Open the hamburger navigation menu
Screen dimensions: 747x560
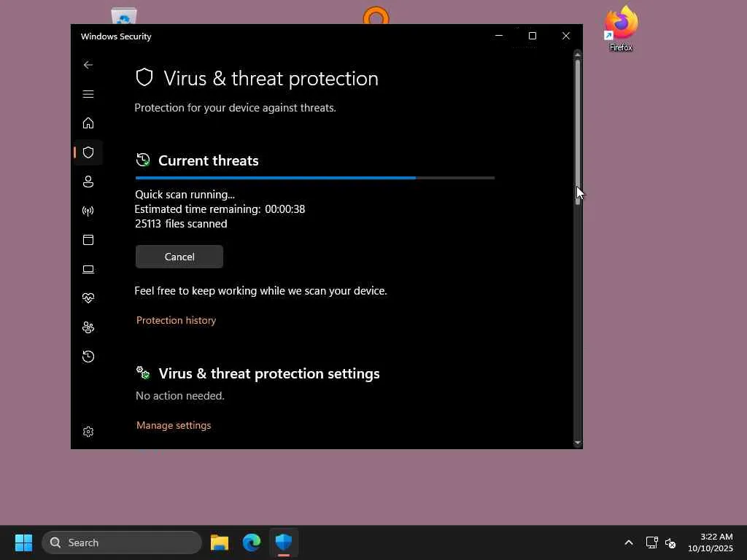[x=88, y=94]
